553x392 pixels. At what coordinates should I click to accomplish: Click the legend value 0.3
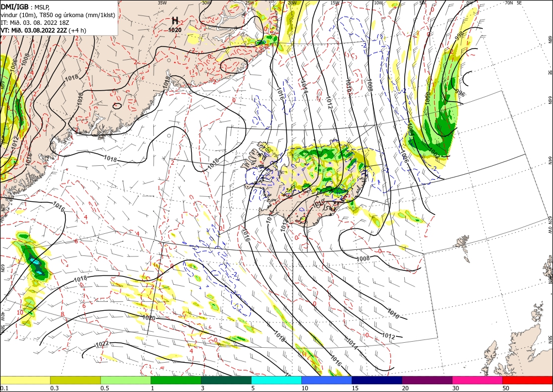pos(54,388)
